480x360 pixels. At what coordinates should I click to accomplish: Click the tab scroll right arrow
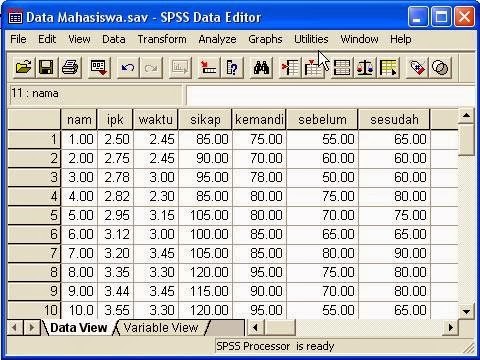(31, 327)
